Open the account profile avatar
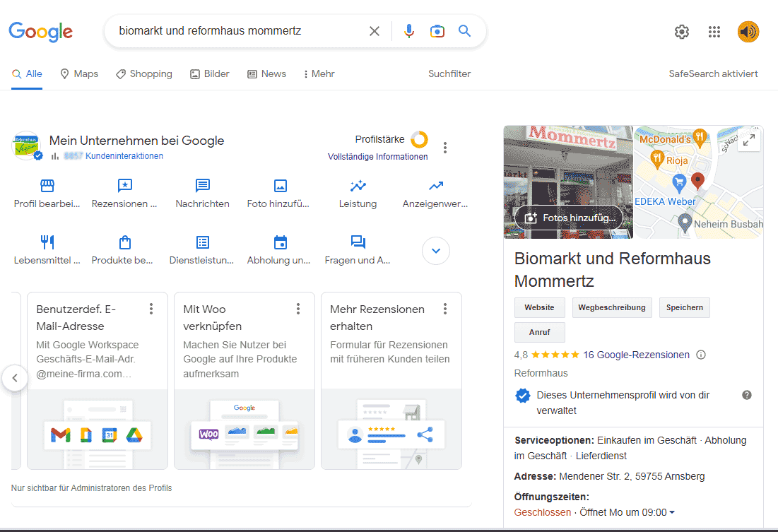Screen dimensions: 778x532 click(748, 32)
